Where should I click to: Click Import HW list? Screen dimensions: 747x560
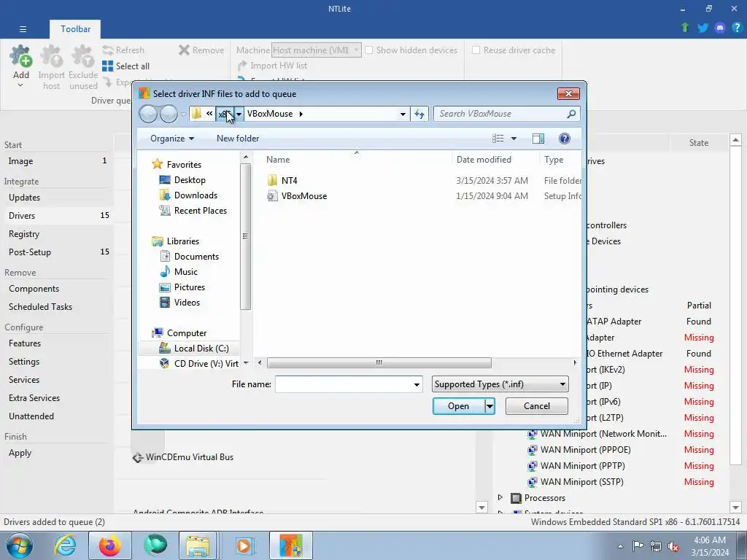pos(273,66)
